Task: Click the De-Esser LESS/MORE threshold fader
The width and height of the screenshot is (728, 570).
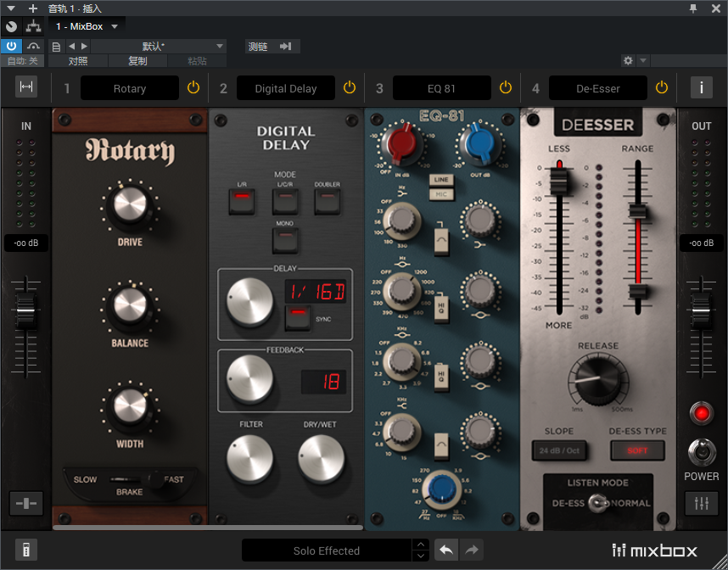Action: click(x=558, y=180)
